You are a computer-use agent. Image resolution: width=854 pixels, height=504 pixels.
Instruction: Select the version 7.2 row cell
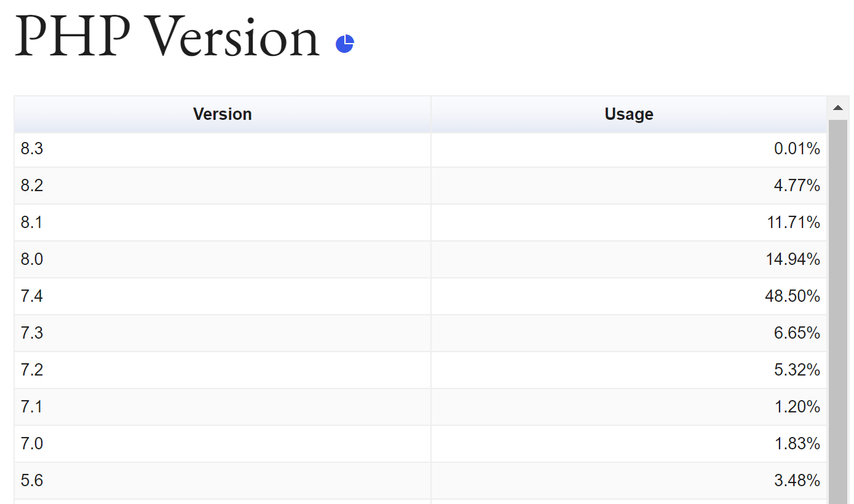32,370
